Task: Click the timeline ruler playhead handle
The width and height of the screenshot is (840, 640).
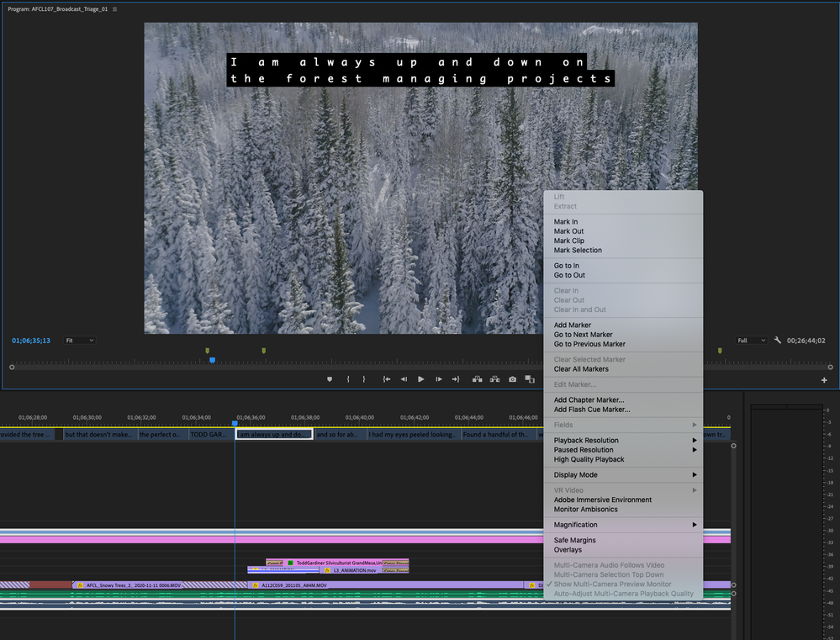Action: tap(235, 424)
